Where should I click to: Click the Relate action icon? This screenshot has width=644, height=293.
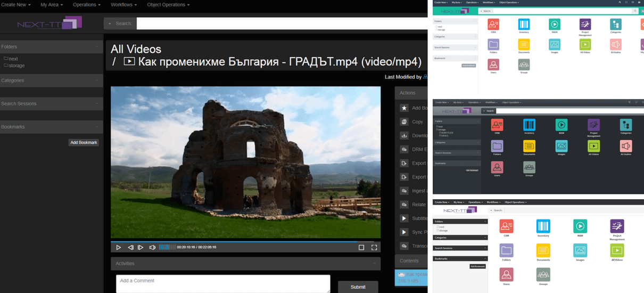pos(404,205)
